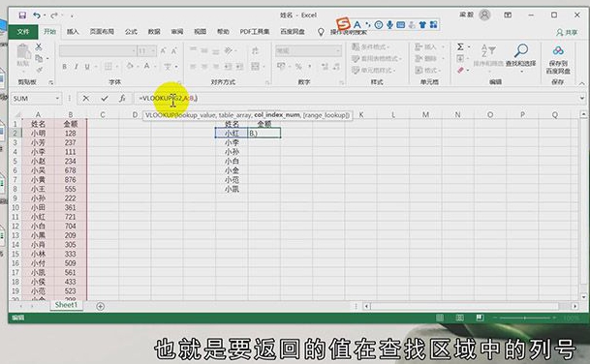Image resolution: width=590 pixels, height=364 pixels.
Task: Cancel formula entry with the X icon
Action: (86, 98)
